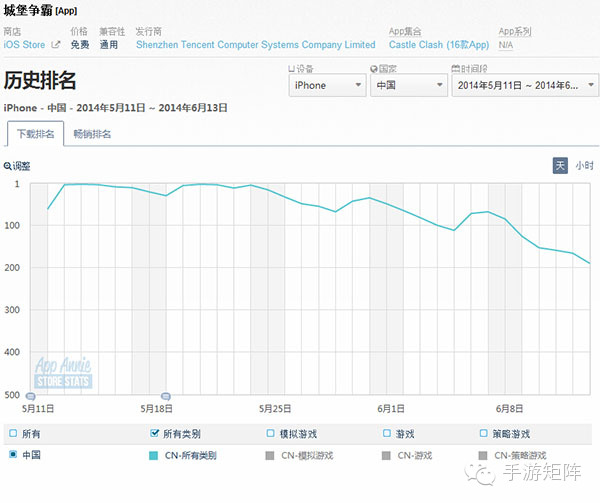This screenshot has height=503, width=600.
Task: Check the 游戏 checkbox
Action: click(387, 433)
